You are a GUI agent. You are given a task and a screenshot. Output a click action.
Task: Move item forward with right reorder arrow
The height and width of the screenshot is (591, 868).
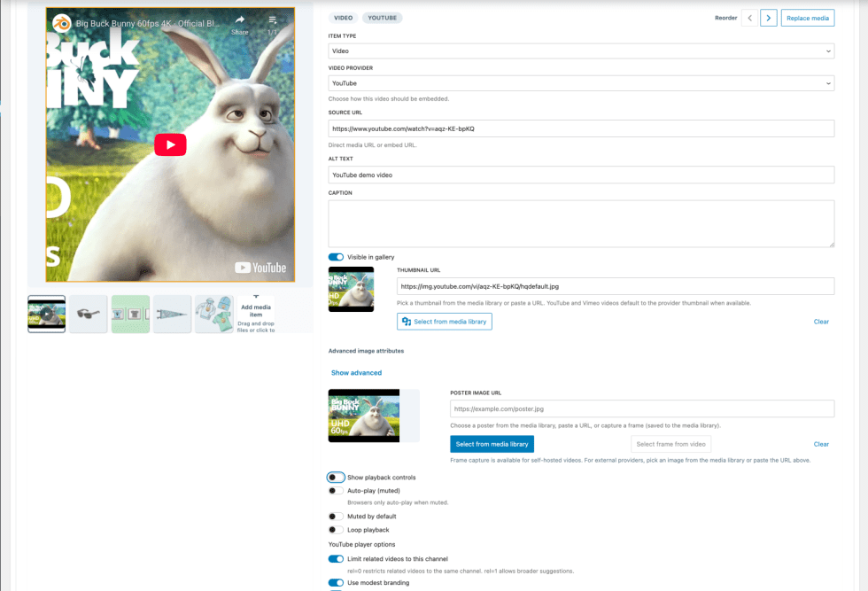pyautogui.click(x=769, y=18)
